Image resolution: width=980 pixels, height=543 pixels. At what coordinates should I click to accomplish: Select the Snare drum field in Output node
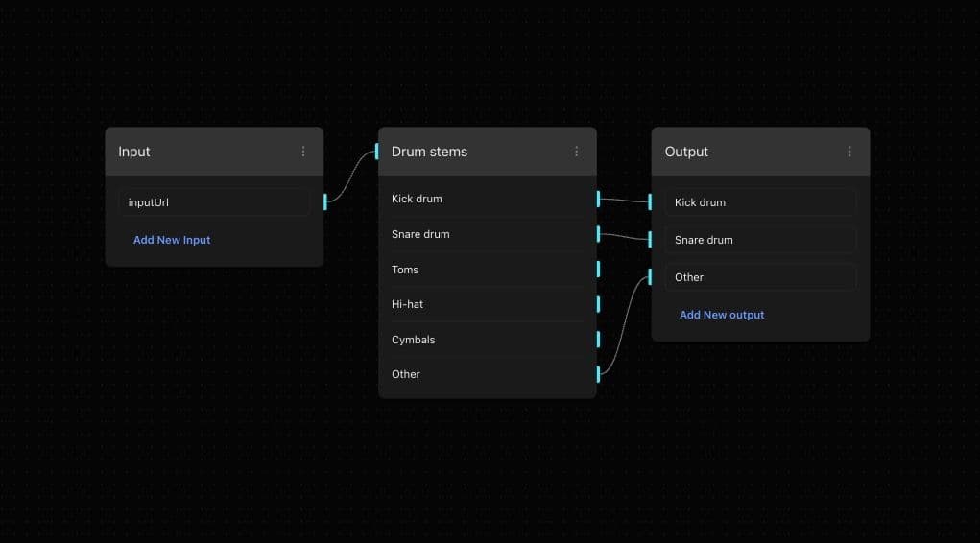[759, 240]
